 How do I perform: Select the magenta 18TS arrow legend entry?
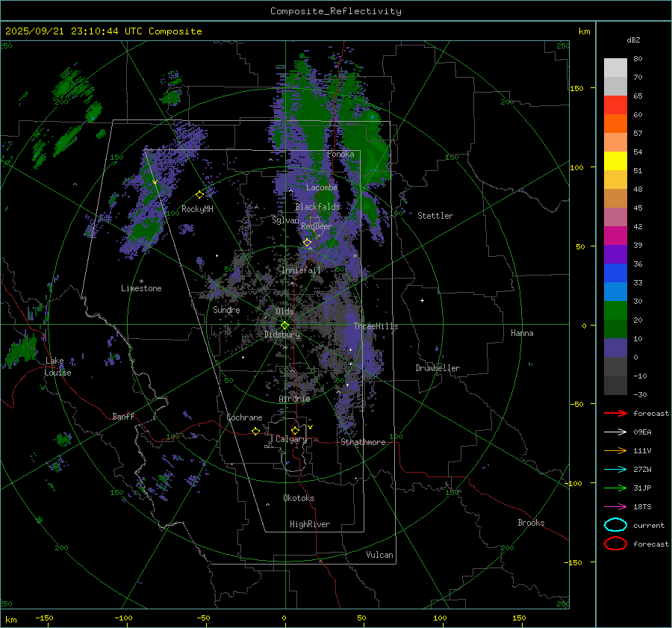click(x=615, y=506)
